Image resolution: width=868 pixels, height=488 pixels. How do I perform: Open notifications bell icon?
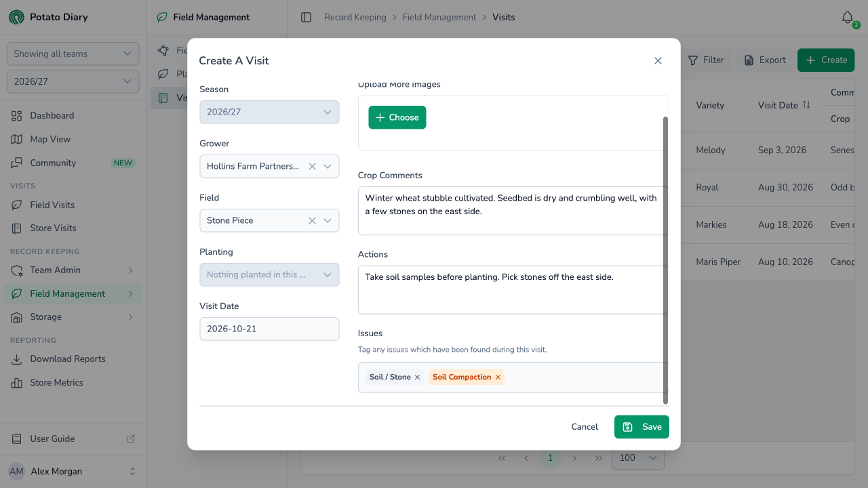coord(847,18)
